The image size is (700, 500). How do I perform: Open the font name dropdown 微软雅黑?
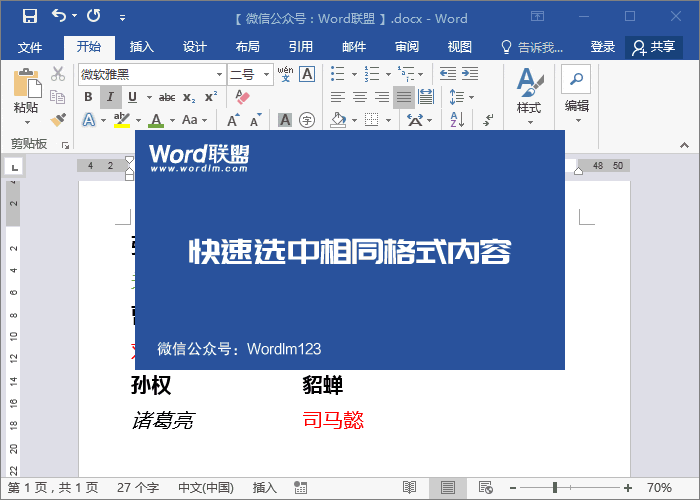(219, 74)
